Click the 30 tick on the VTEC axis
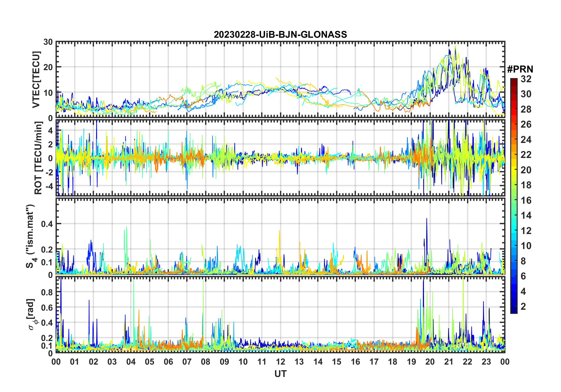 coord(48,42)
